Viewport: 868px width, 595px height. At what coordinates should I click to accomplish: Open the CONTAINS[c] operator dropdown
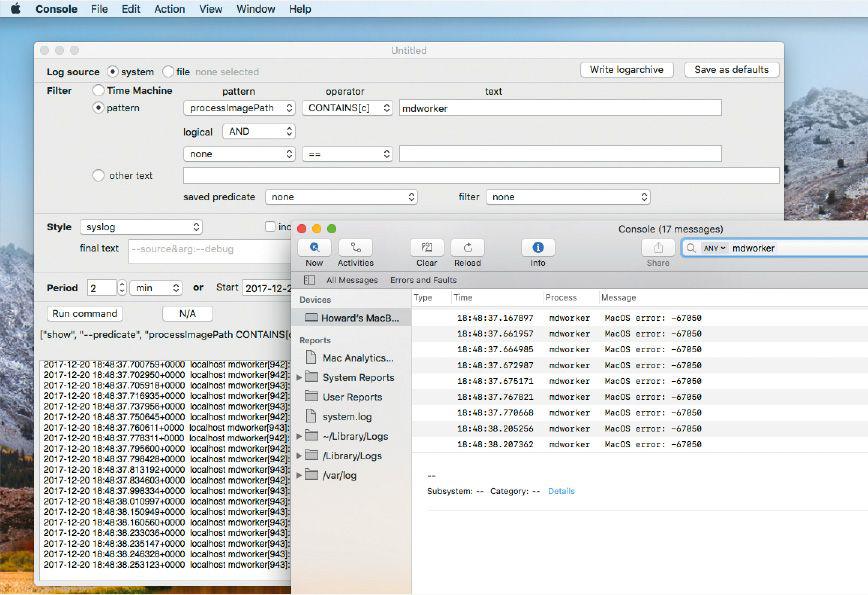pyautogui.click(x=347, y=108)
